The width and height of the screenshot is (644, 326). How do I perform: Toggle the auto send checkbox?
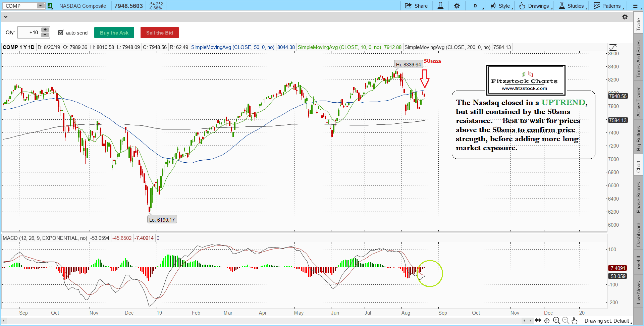pos(61,33)
